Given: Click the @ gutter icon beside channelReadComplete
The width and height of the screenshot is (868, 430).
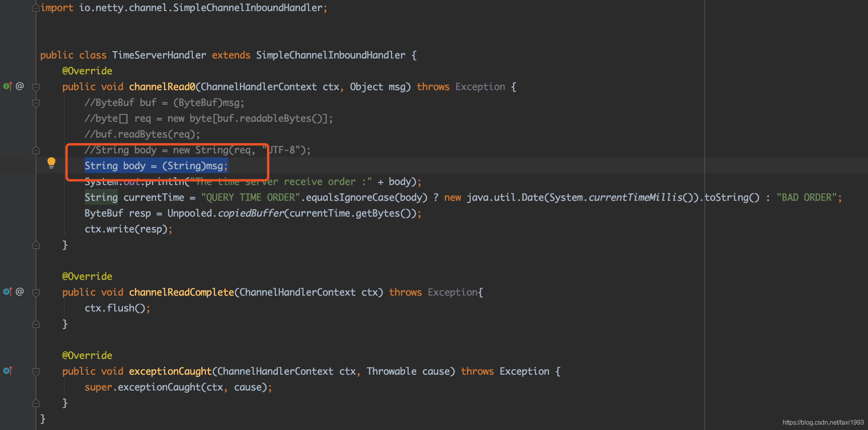Looking at the screenshot, I should coord(20,292).
